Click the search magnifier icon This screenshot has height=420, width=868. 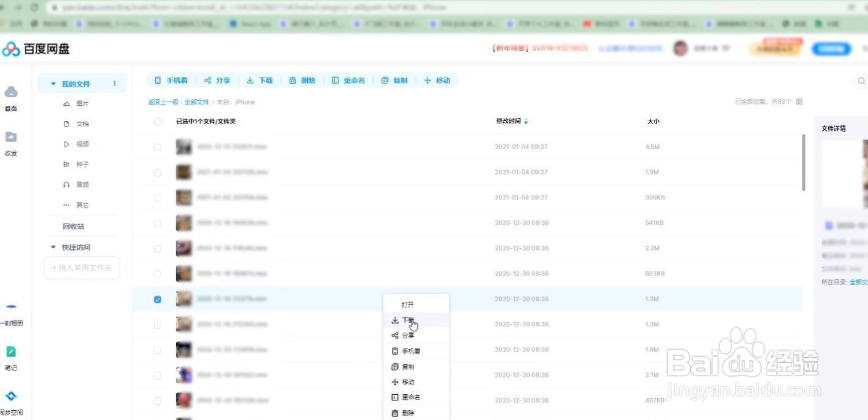pyautogui.click(x=861, y=80)
